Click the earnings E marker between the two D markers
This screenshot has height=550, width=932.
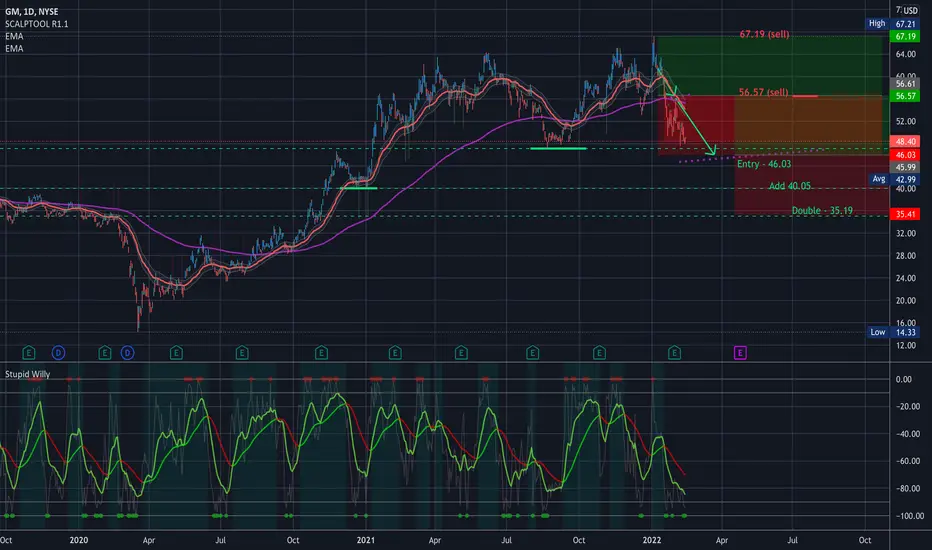coord(105,353)
